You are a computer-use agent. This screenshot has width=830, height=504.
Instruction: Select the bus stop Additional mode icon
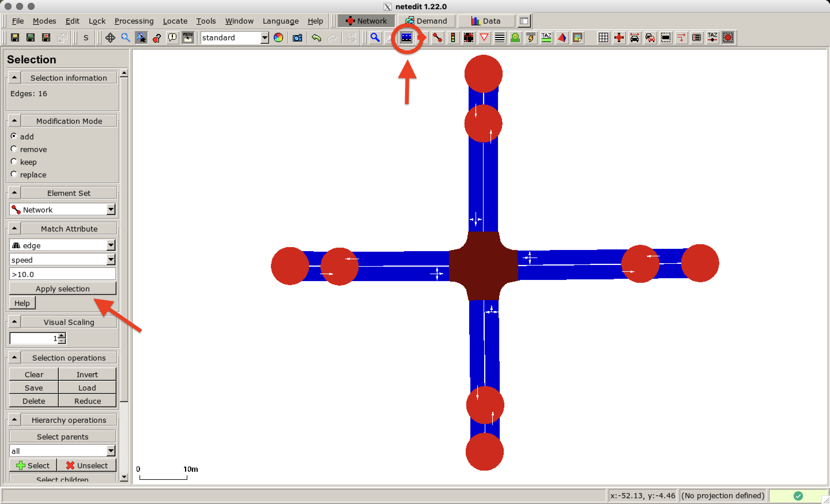click(x=515, y=38)
